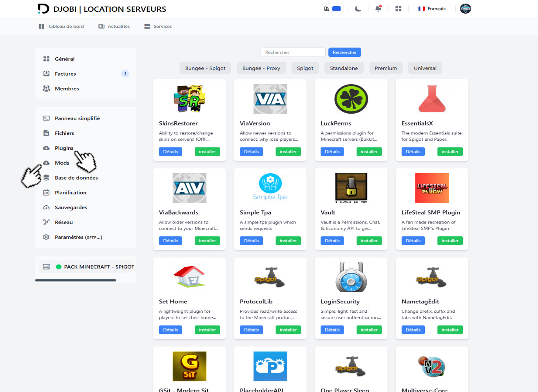Click Planification calendar icon
The image size is (538, 392).
point(46,192)
